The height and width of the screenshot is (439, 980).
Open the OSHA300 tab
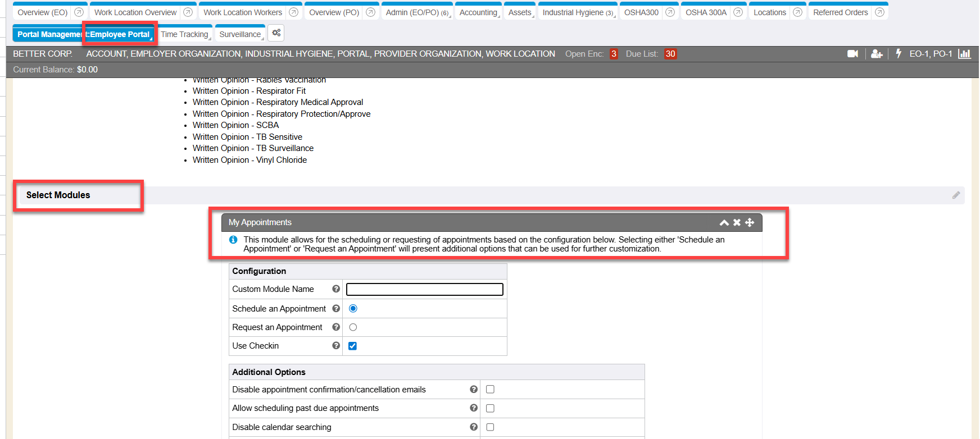pos(641,12)
